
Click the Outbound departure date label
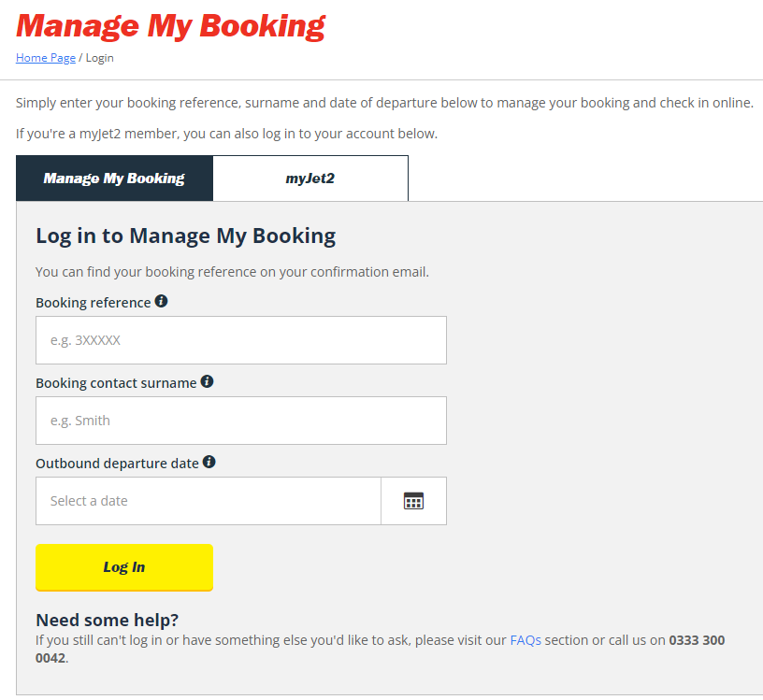pos(117,464)
